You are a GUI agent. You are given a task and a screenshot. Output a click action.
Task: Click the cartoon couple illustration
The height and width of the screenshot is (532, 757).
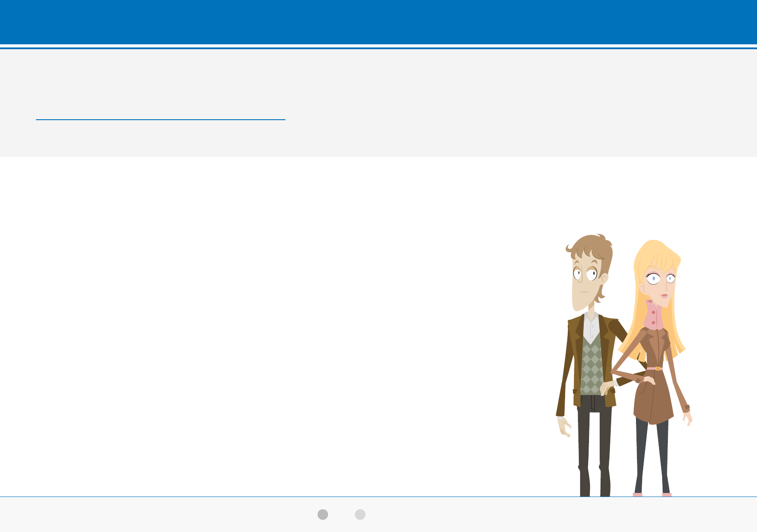tap(624, 365)
